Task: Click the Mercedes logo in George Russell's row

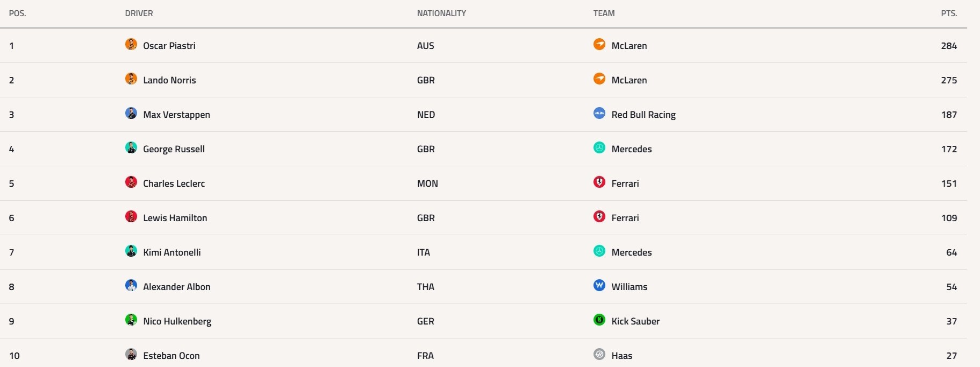Action: 599,147
